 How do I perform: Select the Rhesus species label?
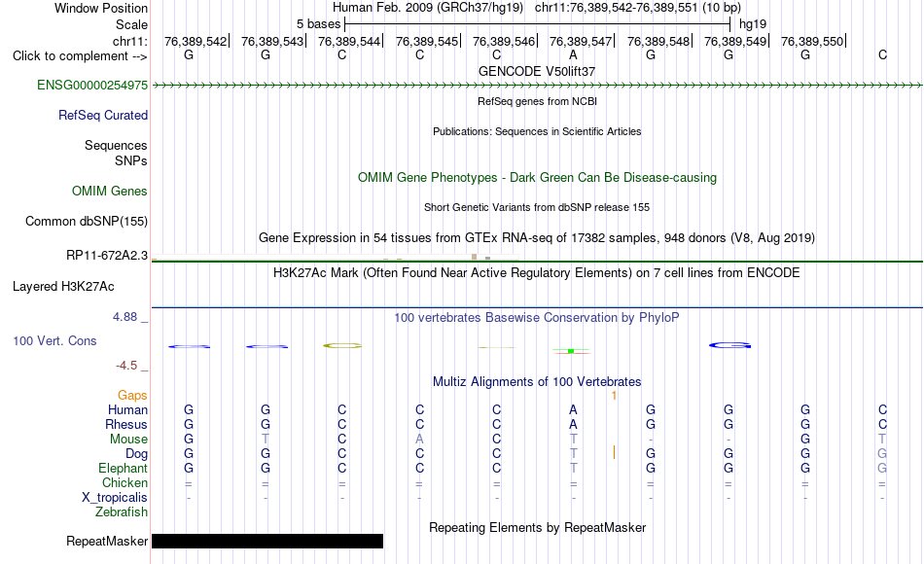126,424
